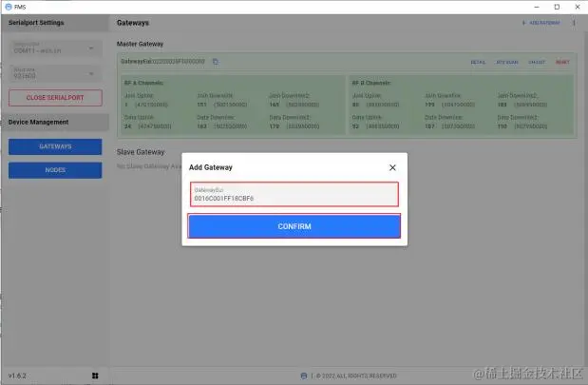Click the version label v1.6.2

tap(17, 375)
